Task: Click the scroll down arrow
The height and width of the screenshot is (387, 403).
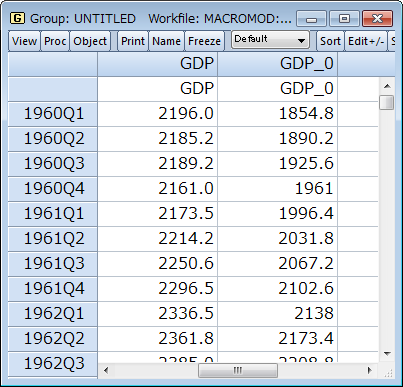Action: (x=387, y=354)
